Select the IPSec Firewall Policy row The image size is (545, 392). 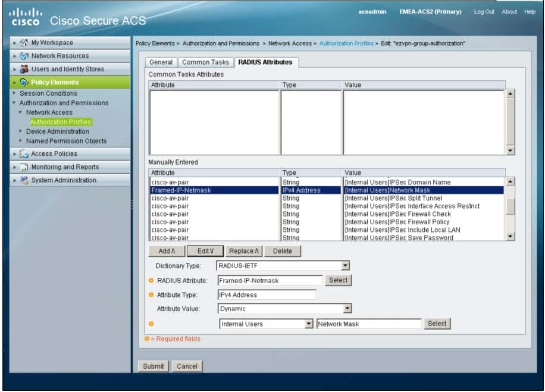[x=327, y=222]
